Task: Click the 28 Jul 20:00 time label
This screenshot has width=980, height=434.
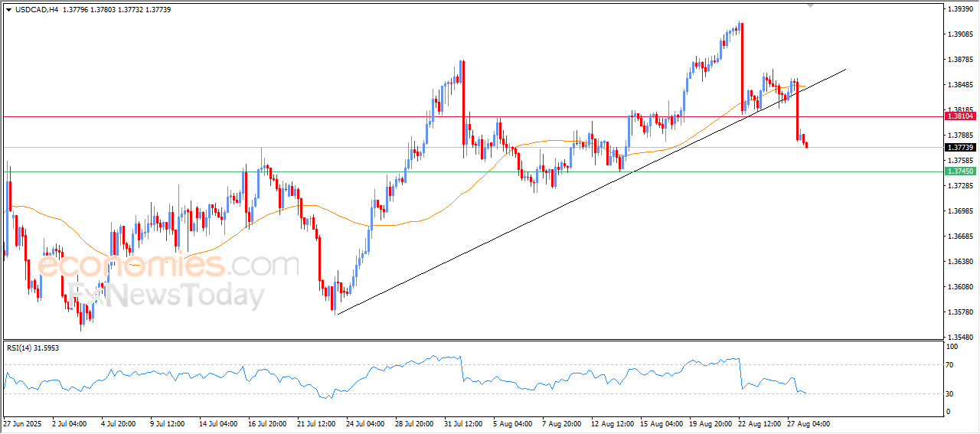Action: click(415, 423)
